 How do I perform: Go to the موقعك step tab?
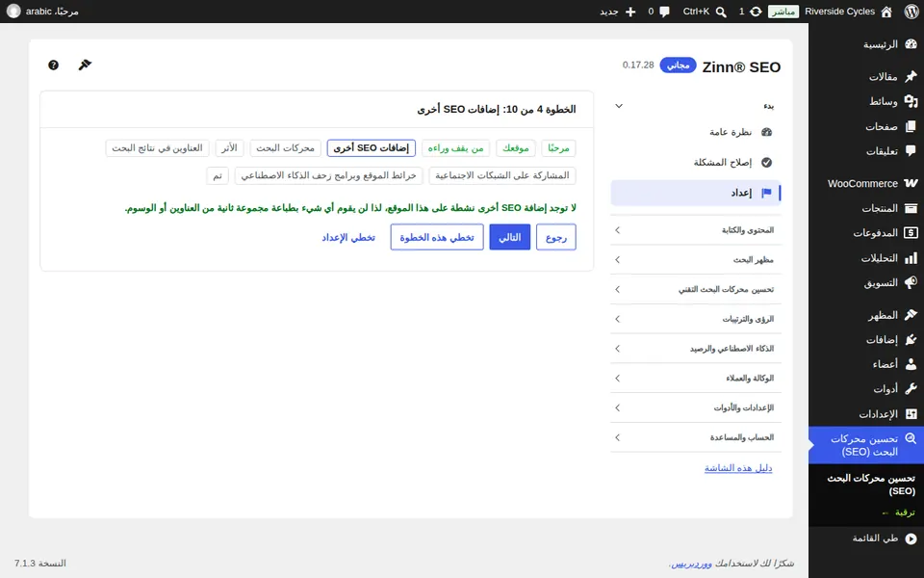point(516,148)
